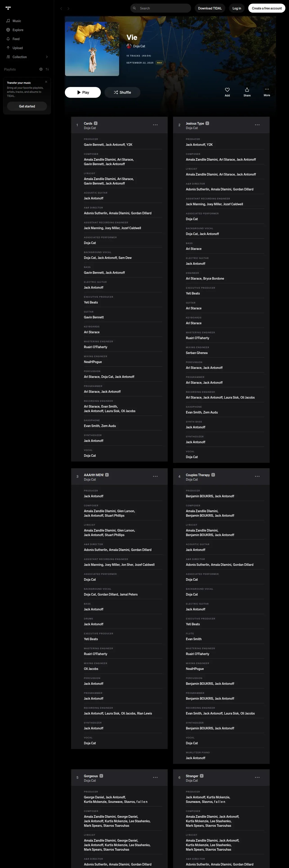The height and width of the screenshot is (868, 289).
Task: Open options menu for Gorgeous track
Action: (156, 777)
